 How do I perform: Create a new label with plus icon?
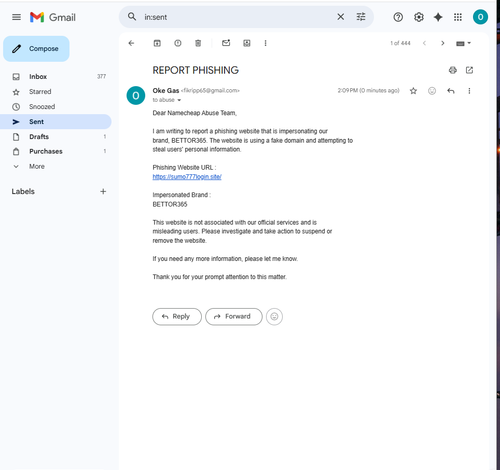(103, 191)
